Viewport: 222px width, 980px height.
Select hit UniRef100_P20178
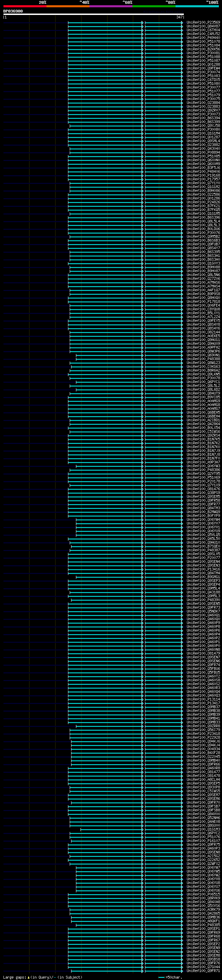[x=203, y=481]
